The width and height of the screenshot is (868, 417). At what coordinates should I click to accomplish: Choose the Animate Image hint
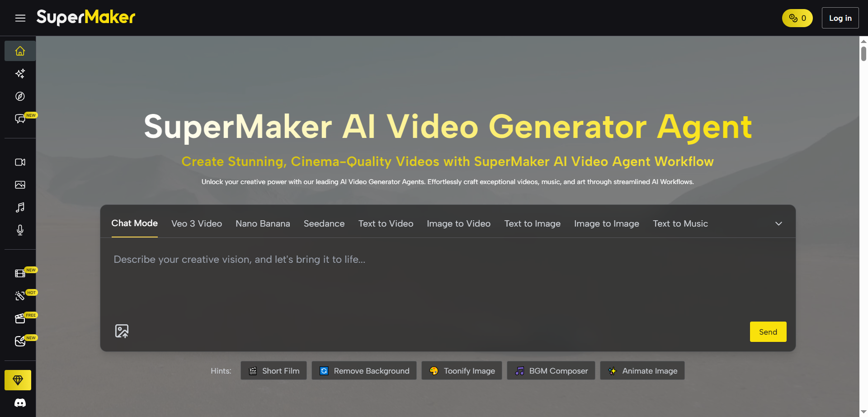pos(642,370)
